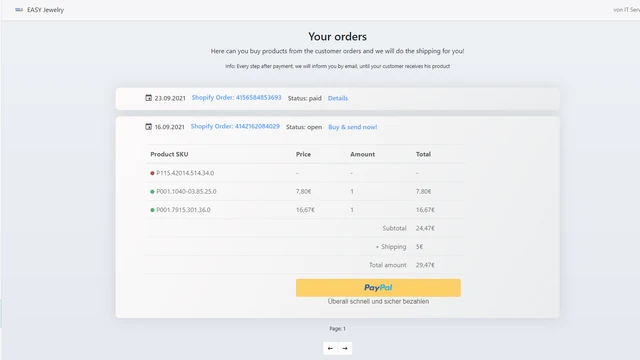
Task: Click green status dot for P001.7915.301.36.0
Action: (152, 210)
